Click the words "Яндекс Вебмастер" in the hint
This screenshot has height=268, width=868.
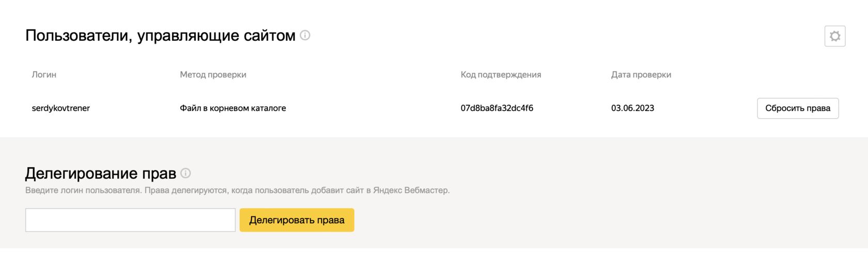(411, 191)
